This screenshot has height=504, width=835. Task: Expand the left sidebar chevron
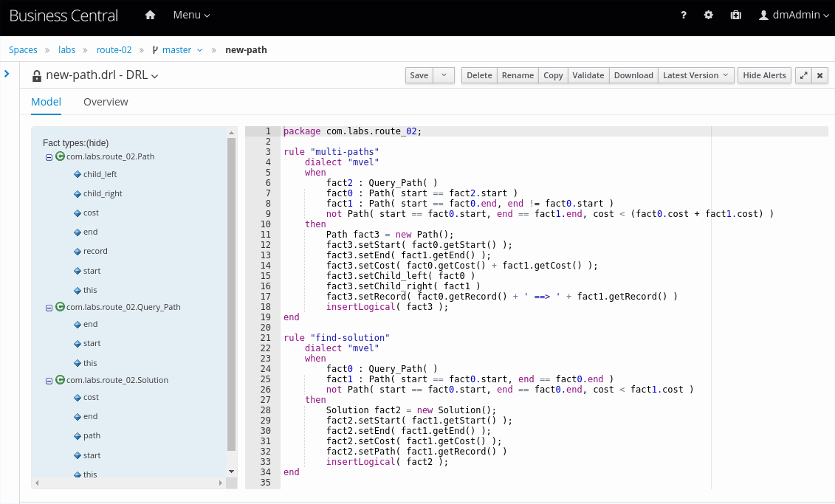pos(7,74)
